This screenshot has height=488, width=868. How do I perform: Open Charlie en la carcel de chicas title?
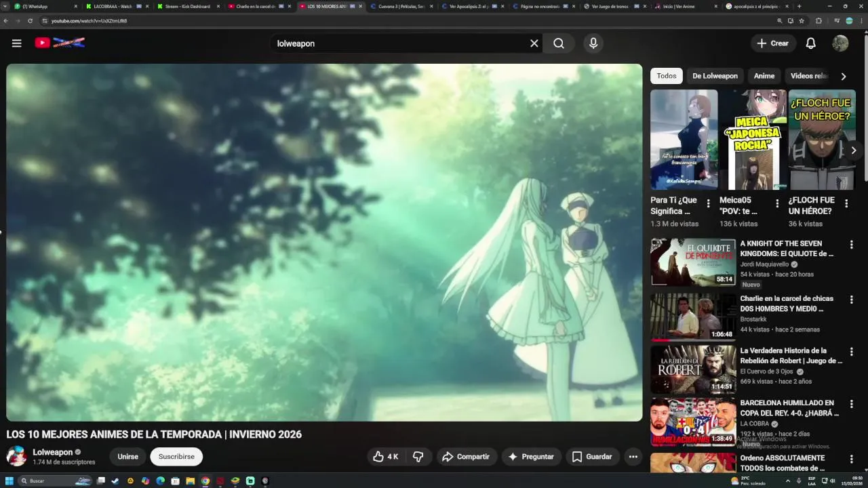(x=787, y=304)
